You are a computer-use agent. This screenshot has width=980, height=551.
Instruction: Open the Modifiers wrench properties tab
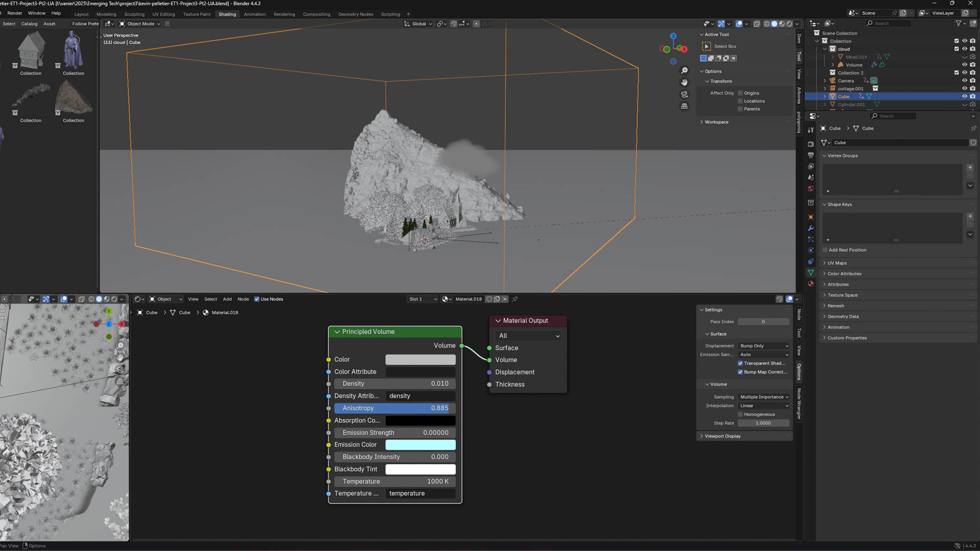pos(811,228)
